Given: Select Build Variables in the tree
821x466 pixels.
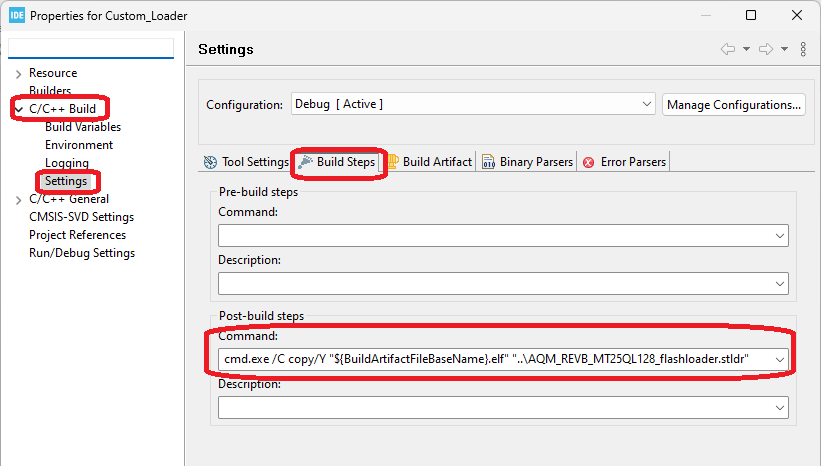Looking at the screenshot, I should (83, 127).
